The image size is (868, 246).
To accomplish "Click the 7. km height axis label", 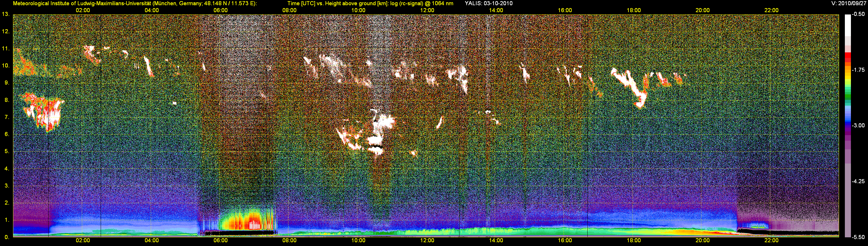I will 7,117.
